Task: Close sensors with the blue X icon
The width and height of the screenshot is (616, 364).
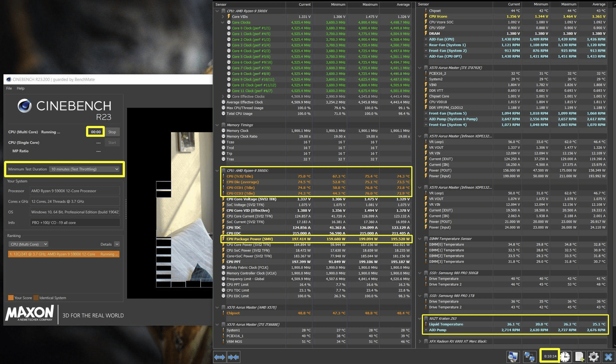Action: tap(608, 357)
